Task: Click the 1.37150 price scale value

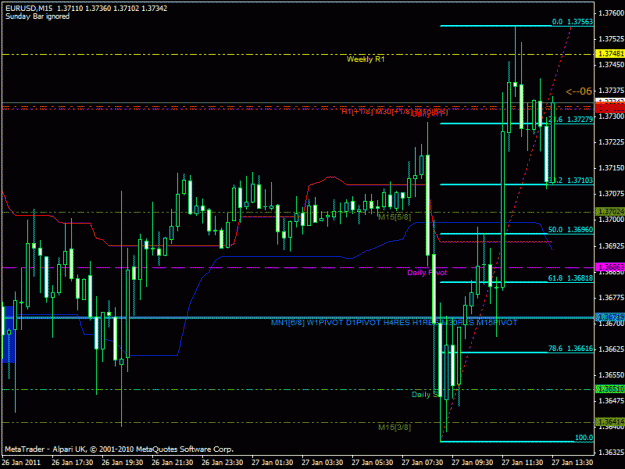Action: pos(611,168)
